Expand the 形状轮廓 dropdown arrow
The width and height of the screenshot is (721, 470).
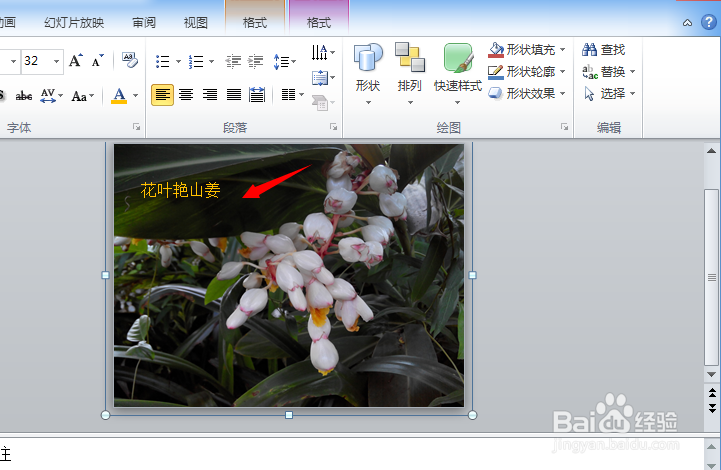[562, 72]
